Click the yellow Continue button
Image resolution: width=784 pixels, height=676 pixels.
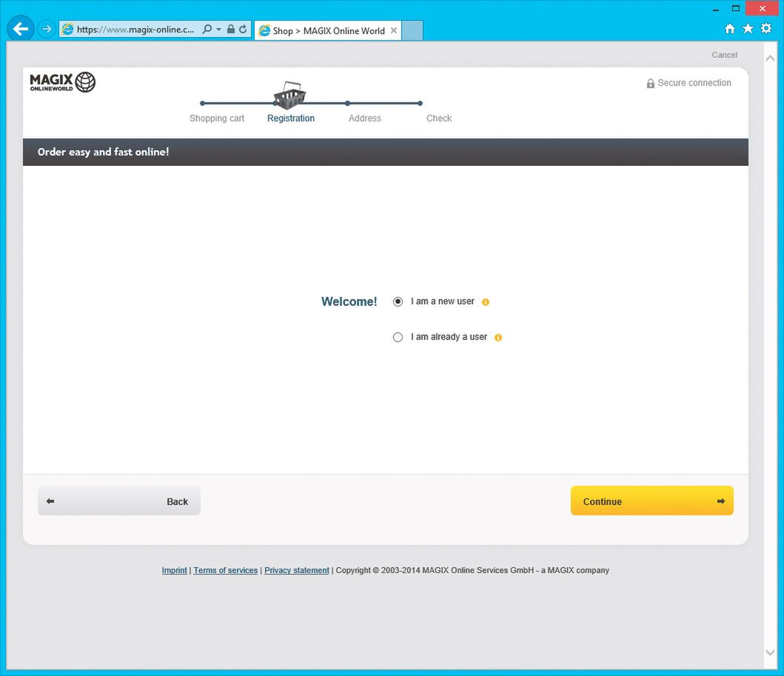pyautogui.click(x=652, y=501)
